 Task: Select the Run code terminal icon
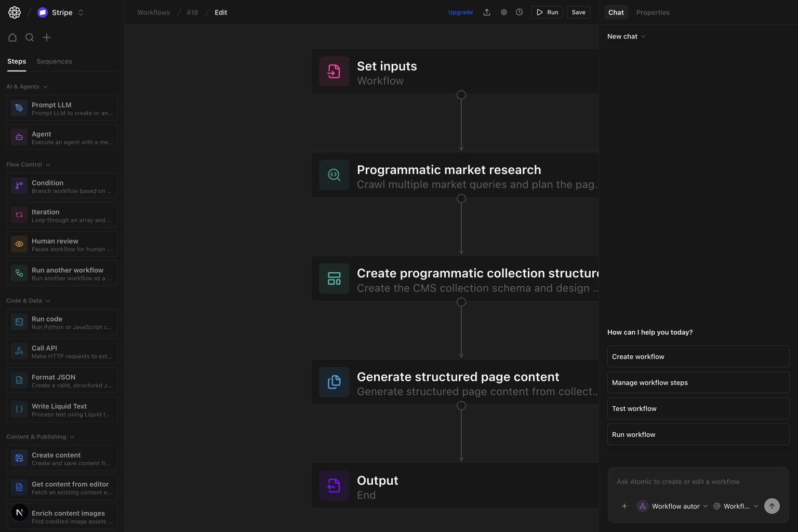tap(19, 322)
